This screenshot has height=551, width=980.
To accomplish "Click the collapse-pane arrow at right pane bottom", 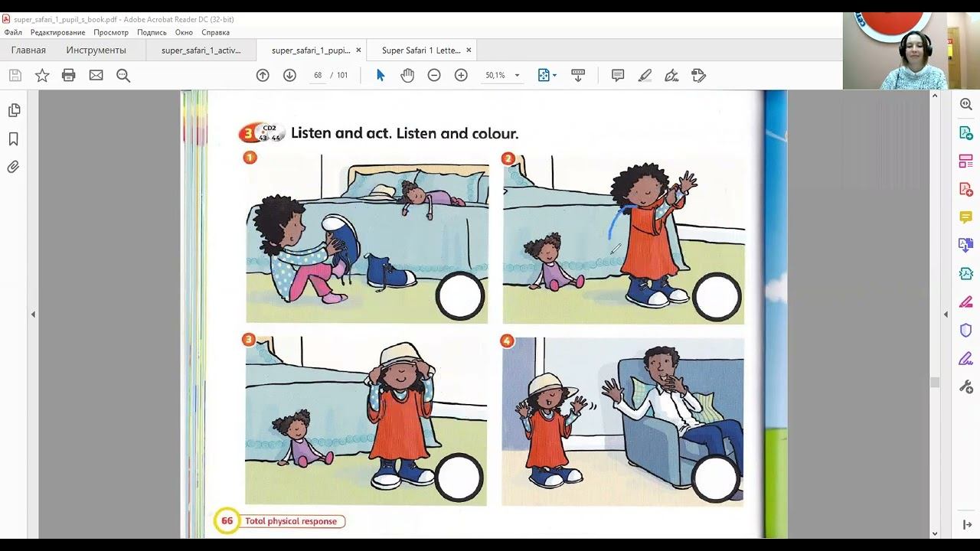I will 966,524.
